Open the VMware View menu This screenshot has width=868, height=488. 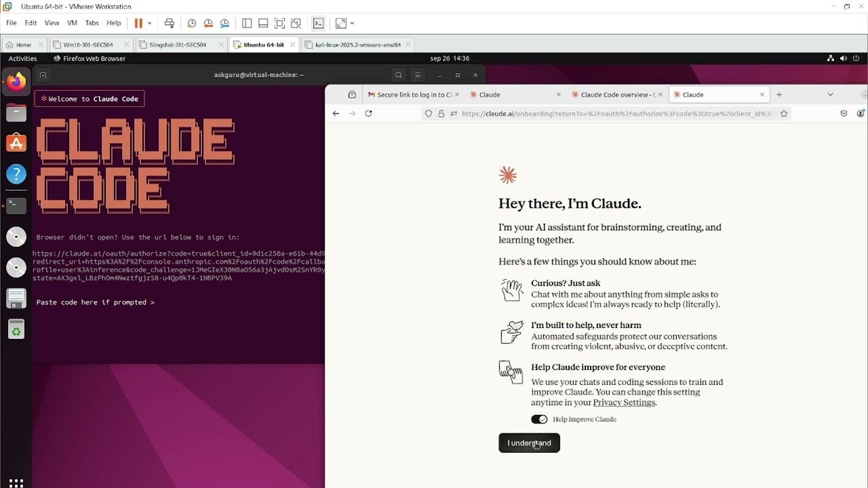click(x=52, y=23)
